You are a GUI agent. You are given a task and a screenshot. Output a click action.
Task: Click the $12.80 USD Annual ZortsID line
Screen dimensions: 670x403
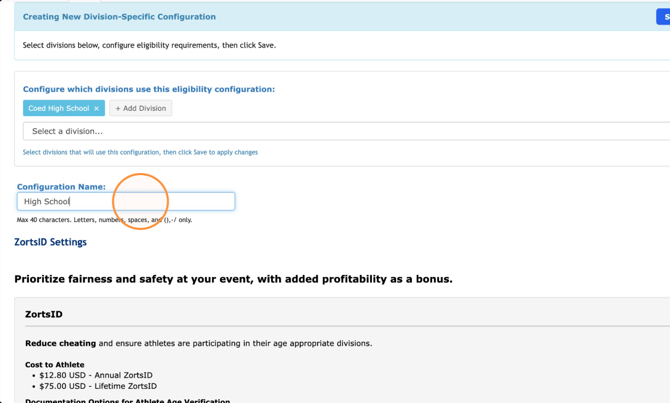click(96, 375)
